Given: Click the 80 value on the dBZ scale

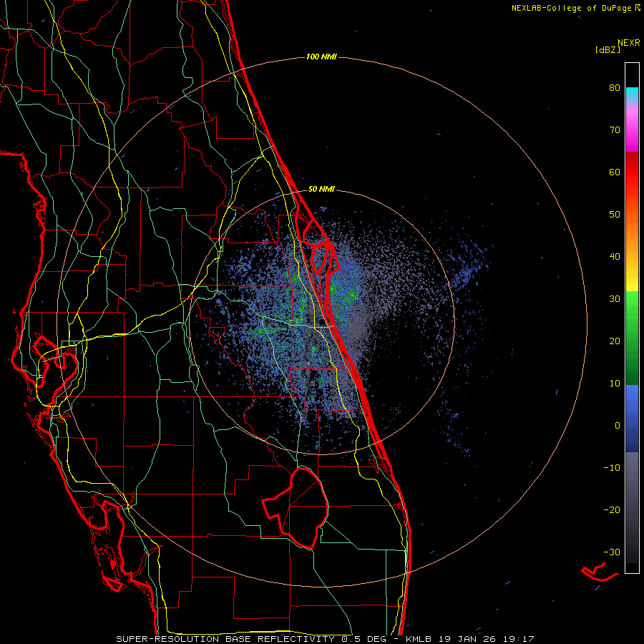Looking at the screenshot, I should [615, 88].
